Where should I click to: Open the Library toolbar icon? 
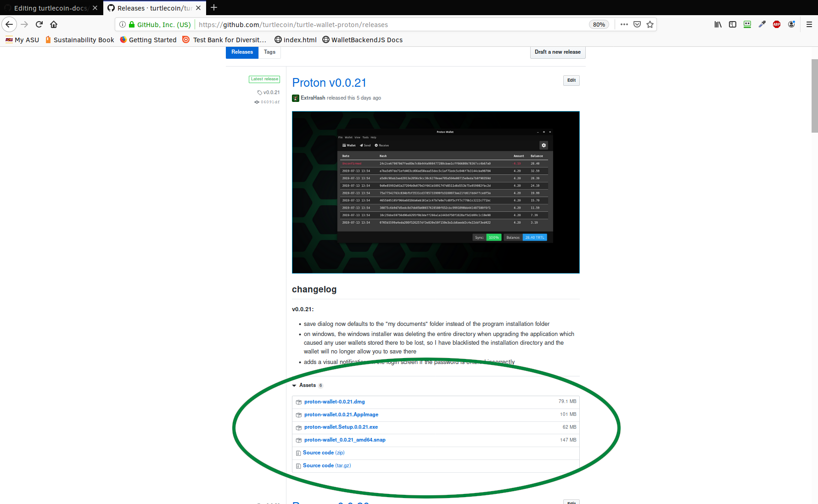click(718, 24)
